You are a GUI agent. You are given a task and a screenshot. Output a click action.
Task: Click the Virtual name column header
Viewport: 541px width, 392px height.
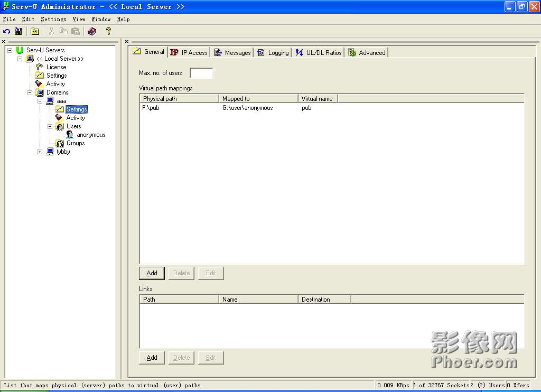click(x=318, y=99)
